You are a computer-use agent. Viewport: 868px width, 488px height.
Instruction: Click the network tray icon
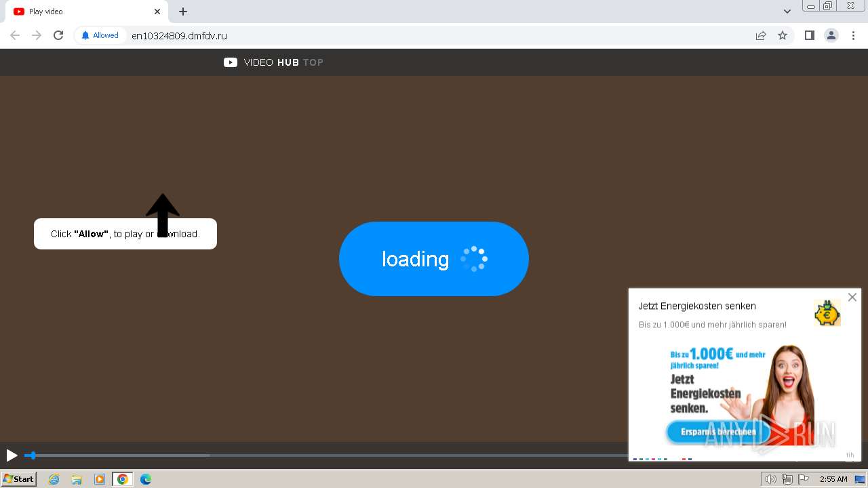click(x=787, y=479)
